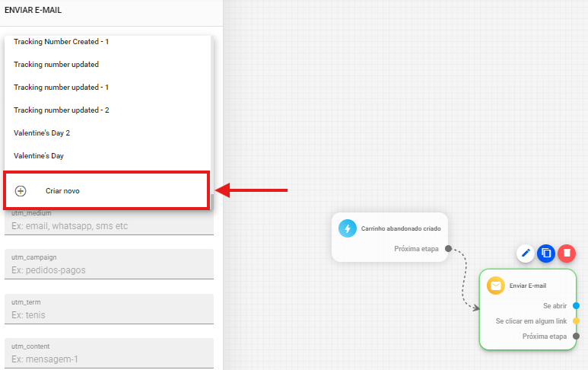
Task: Pick 'Tracking number updated - 2' option
Action: [61, 110]
